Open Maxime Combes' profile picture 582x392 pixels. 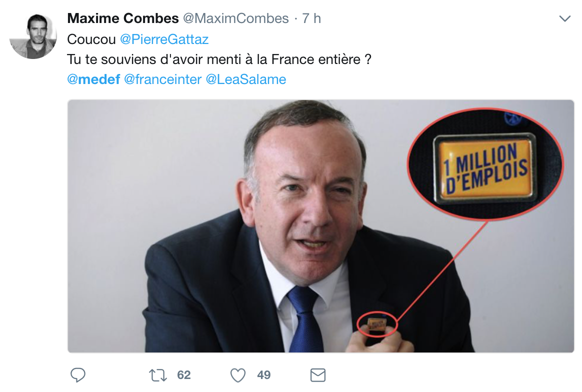tap(33, 35)
